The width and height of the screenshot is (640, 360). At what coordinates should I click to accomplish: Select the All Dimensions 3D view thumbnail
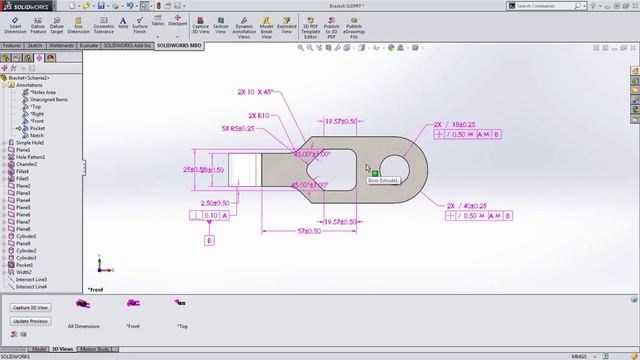[x=83, y=304]
